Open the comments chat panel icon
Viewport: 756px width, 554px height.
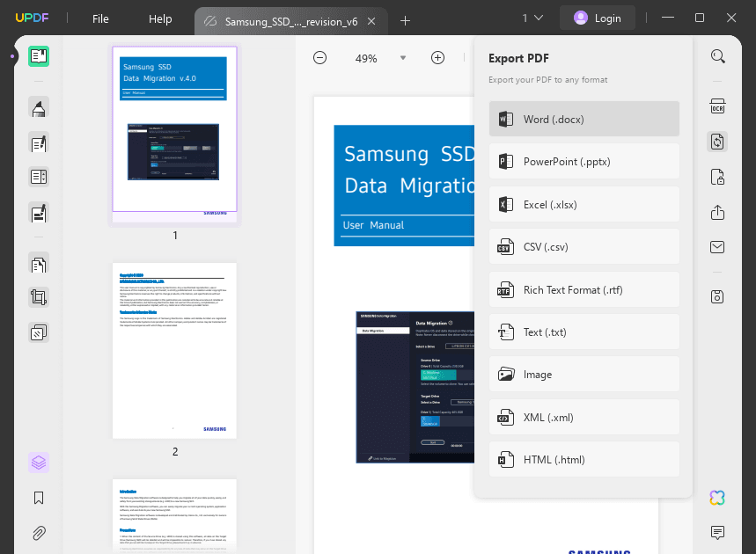(717, 532)
